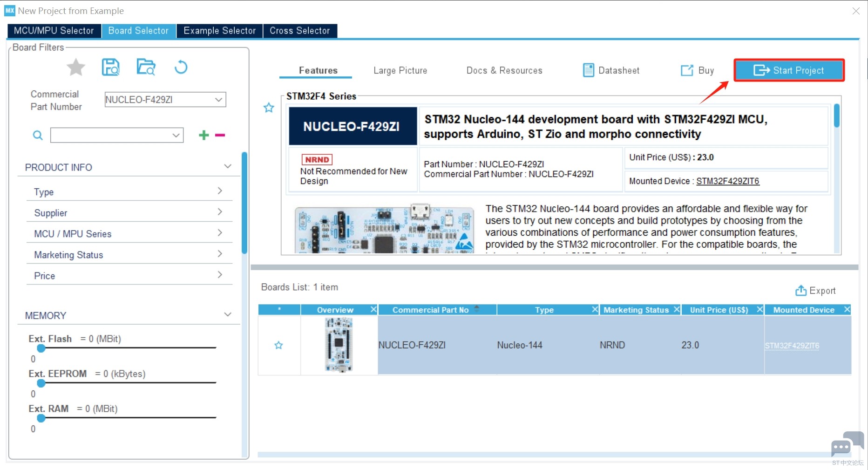Click the board overview thumbnail in list
868x470 pixels.
[339, 345]
